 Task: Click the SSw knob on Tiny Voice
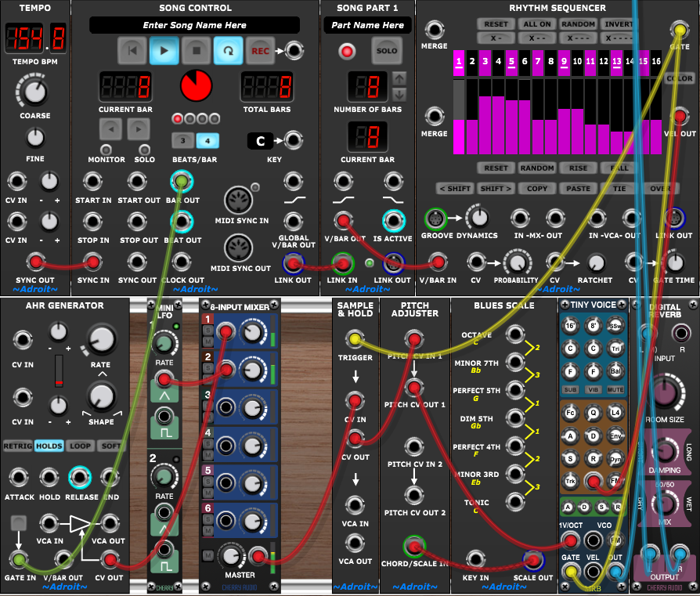pyautogui.click(x=615, y=326)
